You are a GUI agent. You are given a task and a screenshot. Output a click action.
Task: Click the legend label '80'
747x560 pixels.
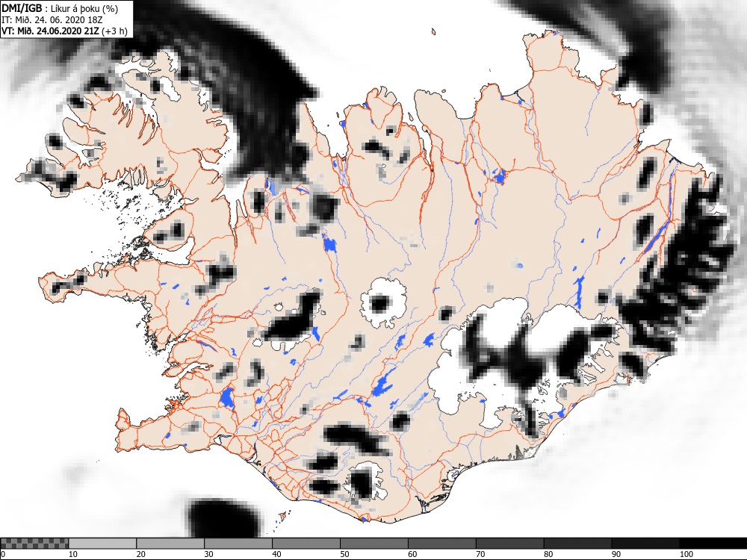pyautogui.click(x=548, y=554)
